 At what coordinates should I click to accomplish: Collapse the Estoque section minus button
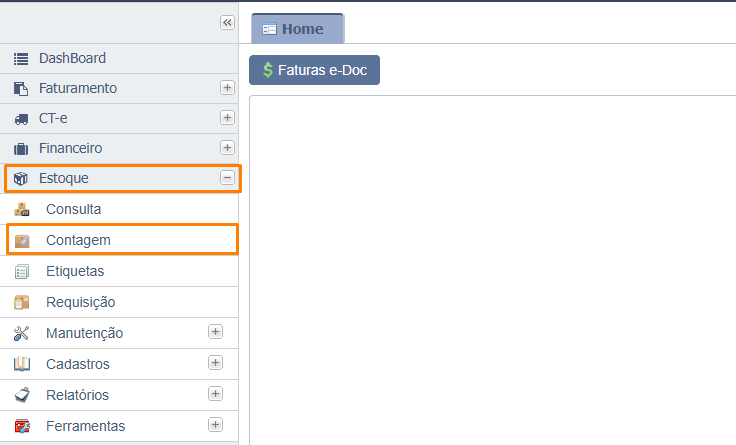(x=227, y=178)
